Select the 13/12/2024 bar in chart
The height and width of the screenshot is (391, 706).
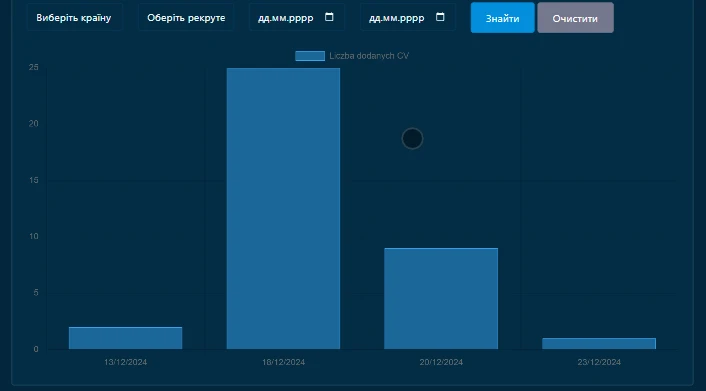click(x=126, y=338)
